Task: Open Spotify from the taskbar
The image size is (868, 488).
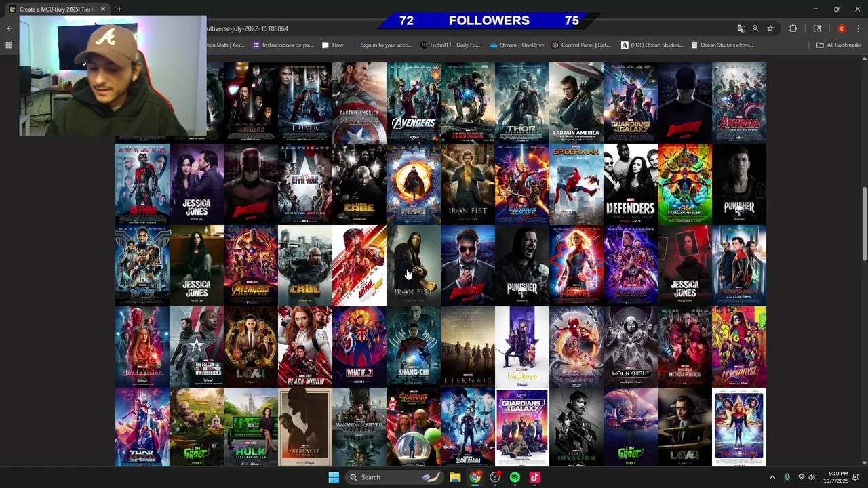Action: (x=515, y=477)
